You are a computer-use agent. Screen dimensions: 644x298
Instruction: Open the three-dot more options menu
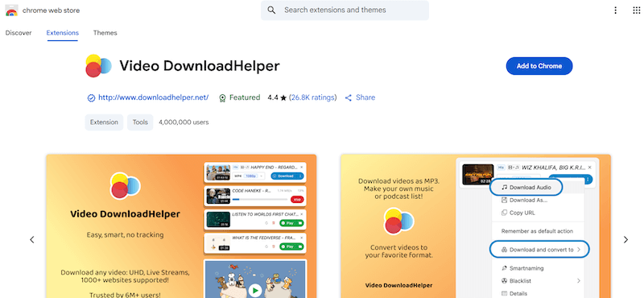click(615, 10)
